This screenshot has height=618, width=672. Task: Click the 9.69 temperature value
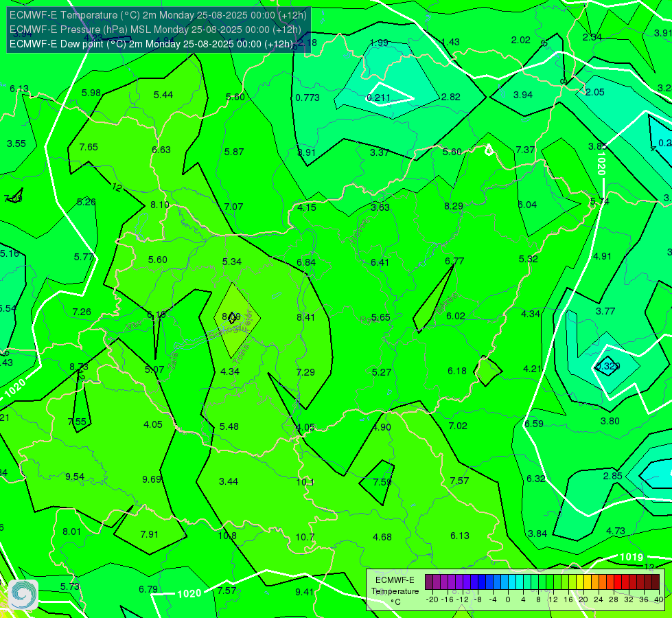point(152,479)
